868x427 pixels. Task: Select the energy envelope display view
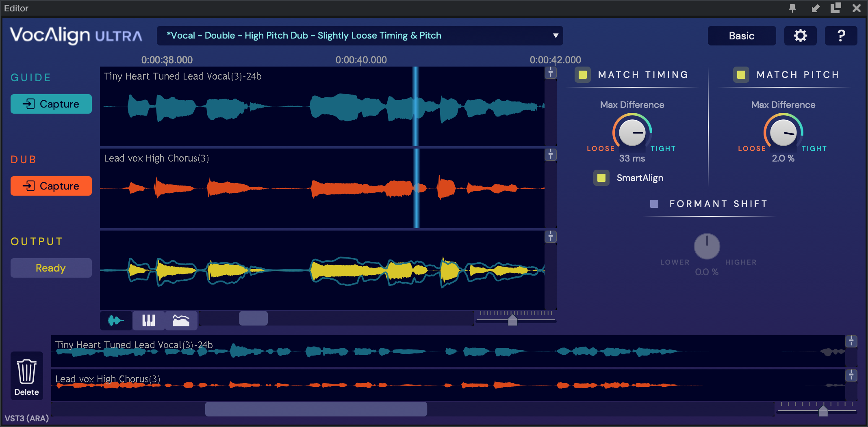point(181,321)
